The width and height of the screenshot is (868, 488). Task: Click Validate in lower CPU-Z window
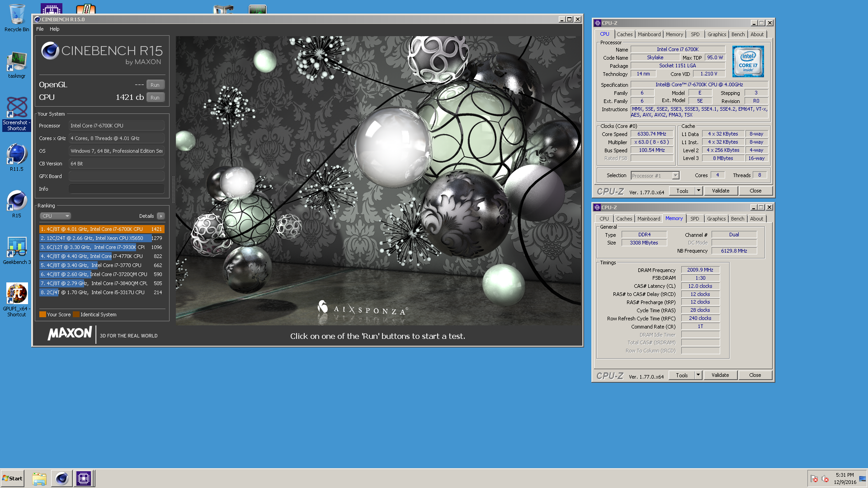pos(720,375)
